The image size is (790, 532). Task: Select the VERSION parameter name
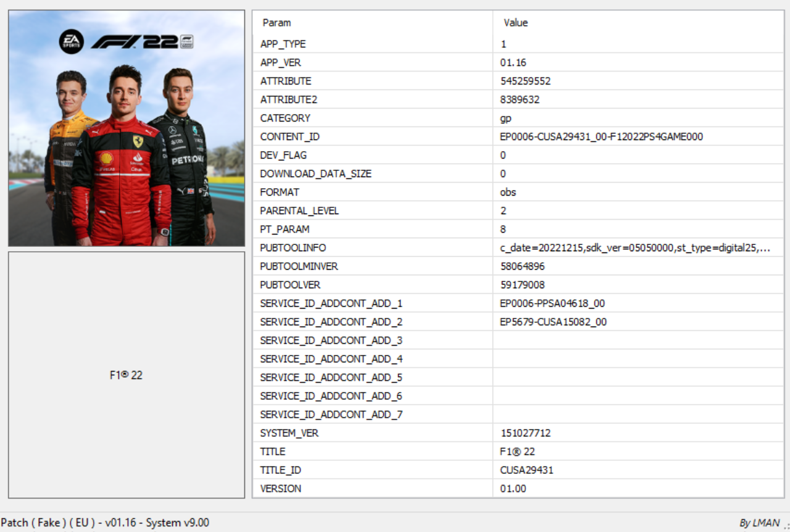tap(281, 488)
